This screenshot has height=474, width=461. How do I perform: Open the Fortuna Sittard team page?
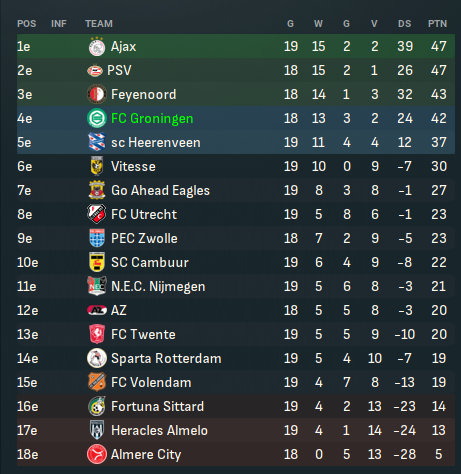pos(157,406)
